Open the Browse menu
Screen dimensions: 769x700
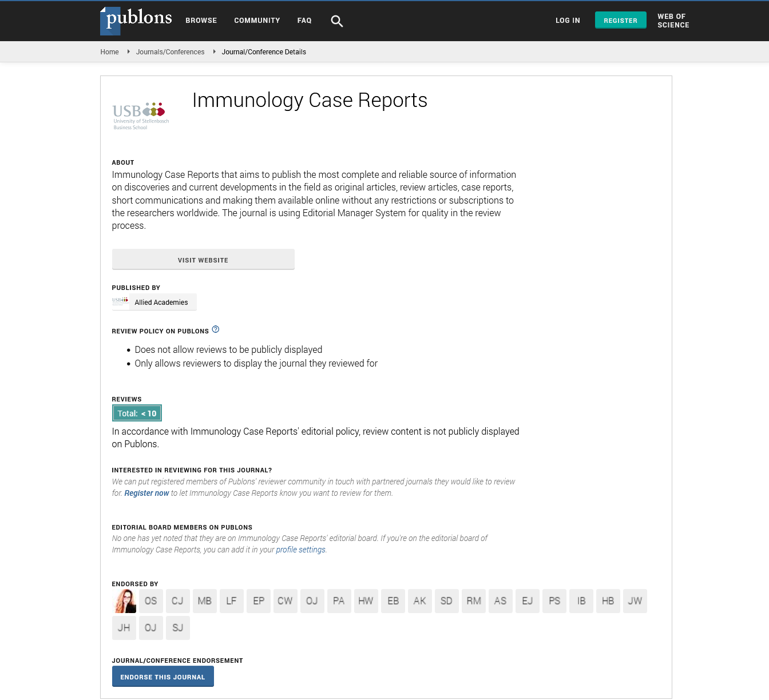click(201, 21)
